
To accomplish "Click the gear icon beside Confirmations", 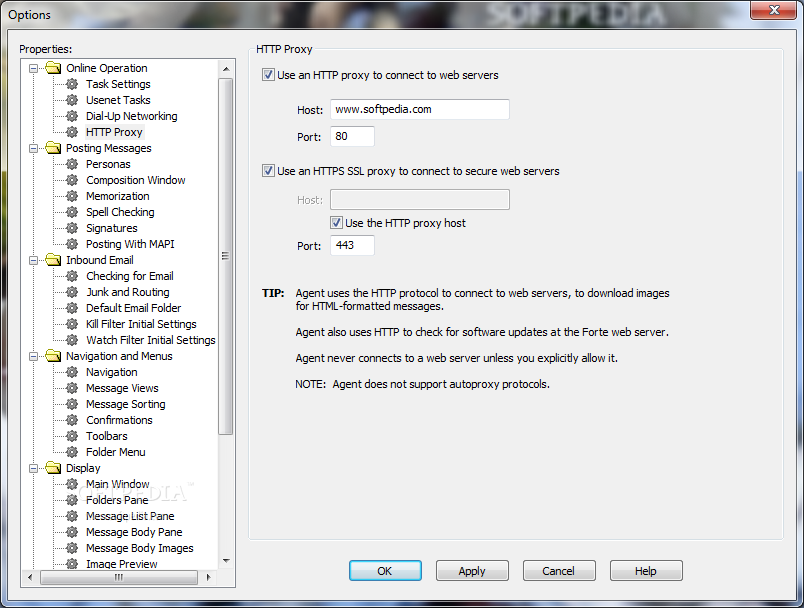I will [x=72, y=420].
